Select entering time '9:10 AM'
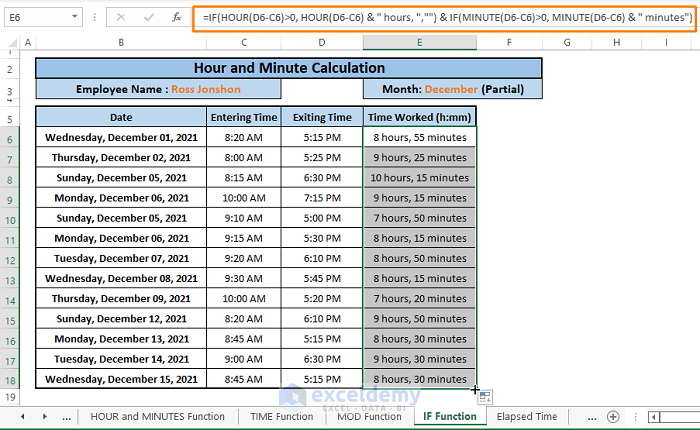Image resolution: width=700 pixels, height=430 pixels. 244,218
